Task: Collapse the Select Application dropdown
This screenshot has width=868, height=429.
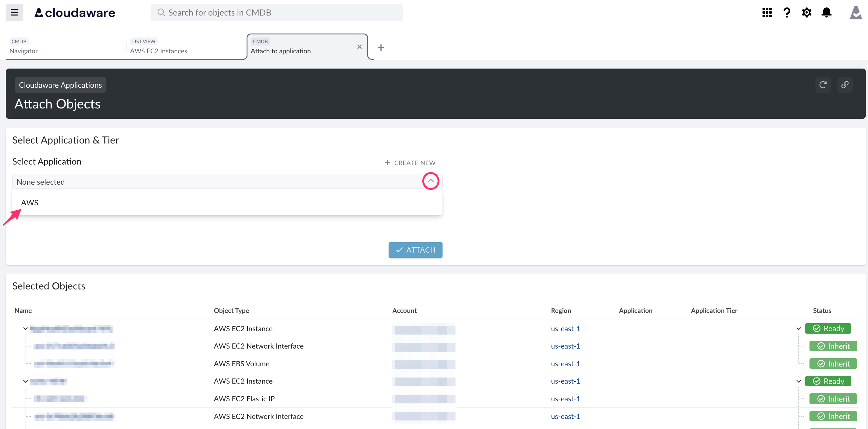Action: point(430,181)
